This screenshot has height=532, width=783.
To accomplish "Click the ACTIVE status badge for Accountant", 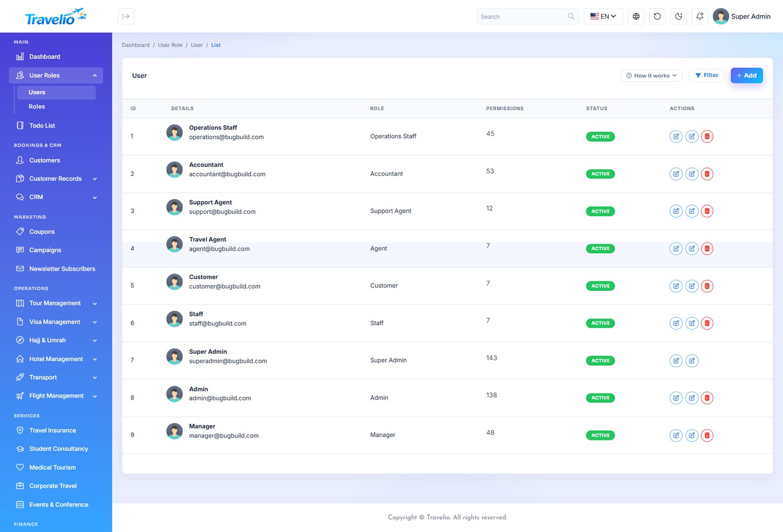I will [x=600, y=174].
